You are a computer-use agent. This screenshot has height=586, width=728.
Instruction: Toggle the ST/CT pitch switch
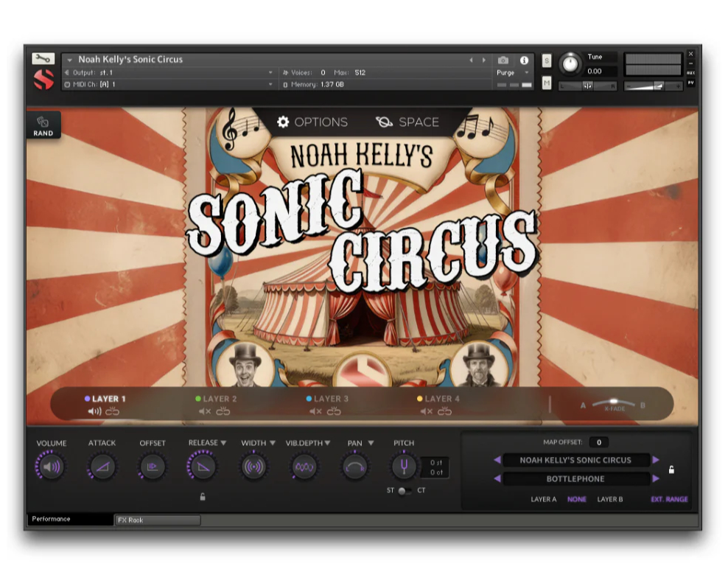(403, 491)
